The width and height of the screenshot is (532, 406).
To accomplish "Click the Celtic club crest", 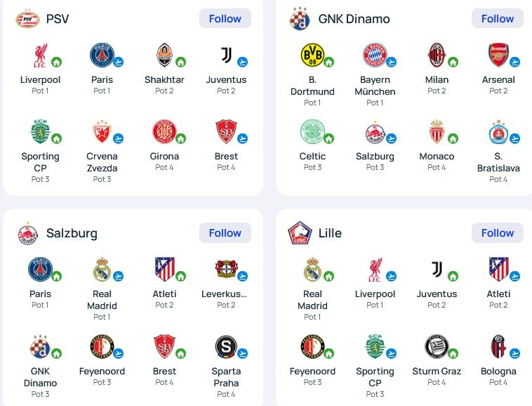I will pos(312,131).
